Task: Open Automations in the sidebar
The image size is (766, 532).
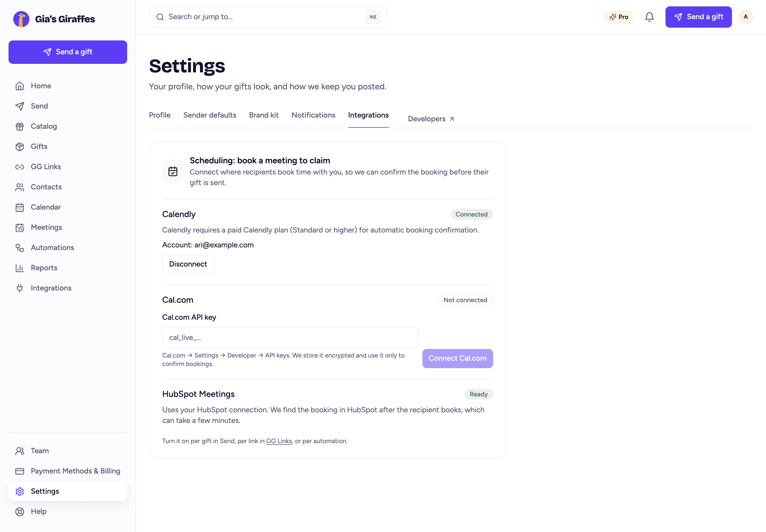Action: point(68,248)
